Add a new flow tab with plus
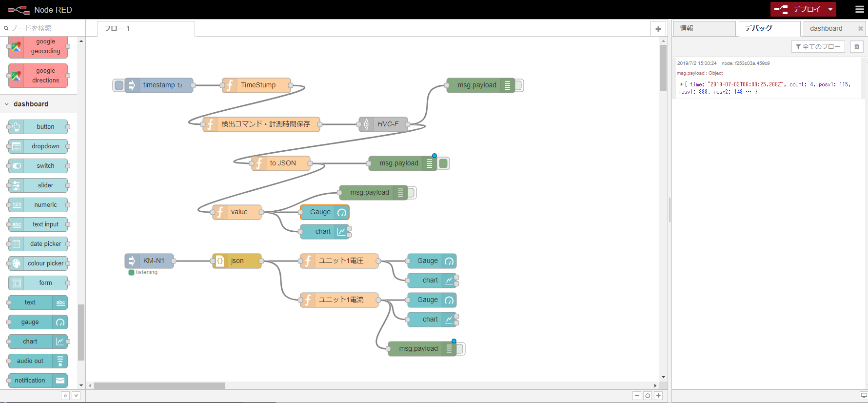Viewport: 868px width, 403px height. tap(658, 29)
